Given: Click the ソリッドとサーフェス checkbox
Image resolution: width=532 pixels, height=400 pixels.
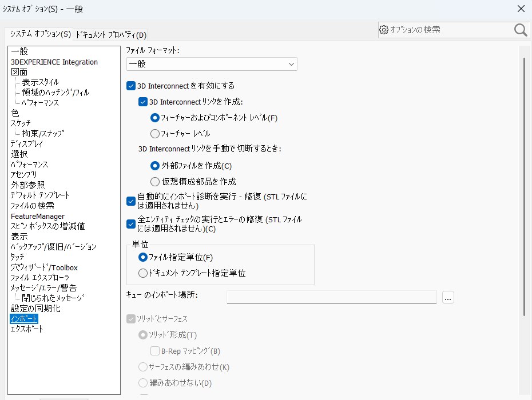Looking at the screenshot, I should [x=131, y=319].
